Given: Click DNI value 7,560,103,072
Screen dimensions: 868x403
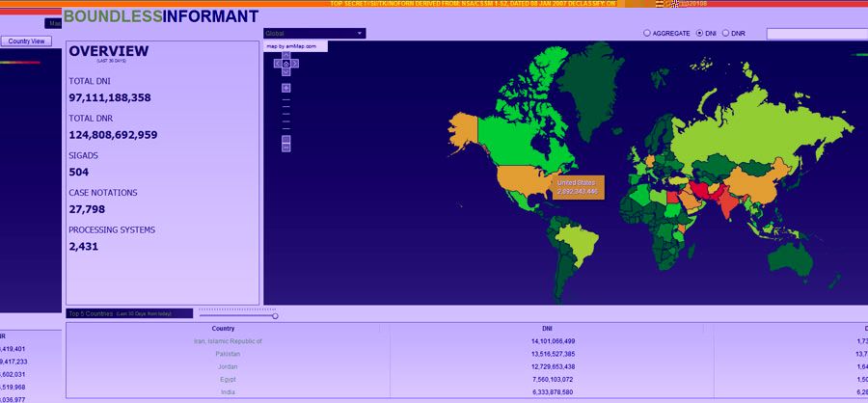Looking at the screenshot, I should click(x=555, y=380).
